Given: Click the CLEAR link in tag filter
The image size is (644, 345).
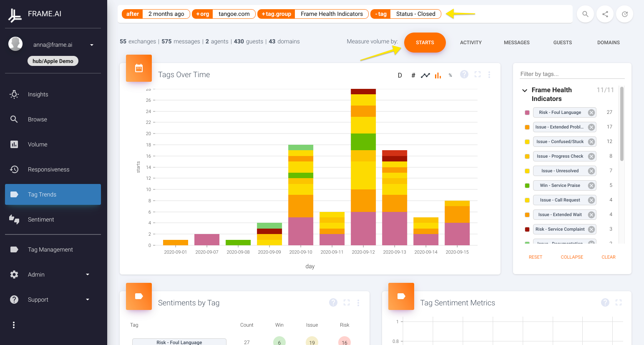Looking at the screenshot, I should 609,257.
